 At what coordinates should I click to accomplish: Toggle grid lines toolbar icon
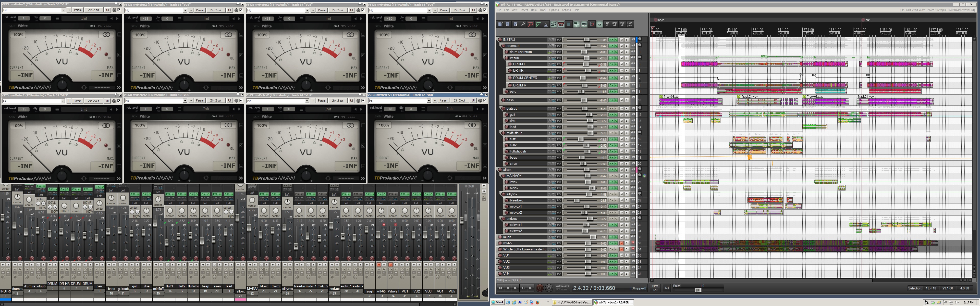569,24
